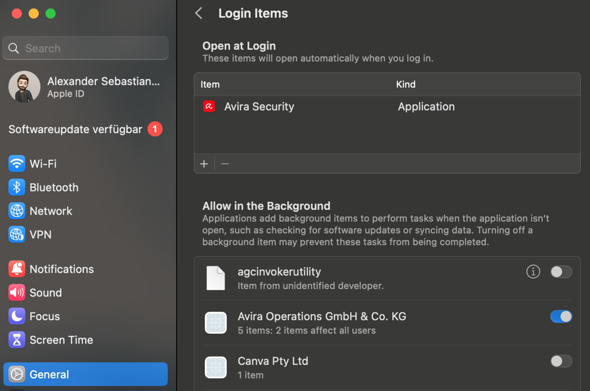This screenshot has height=391, width=590.
Task: Click the General gear icon
Action: [x=17, y=374]
